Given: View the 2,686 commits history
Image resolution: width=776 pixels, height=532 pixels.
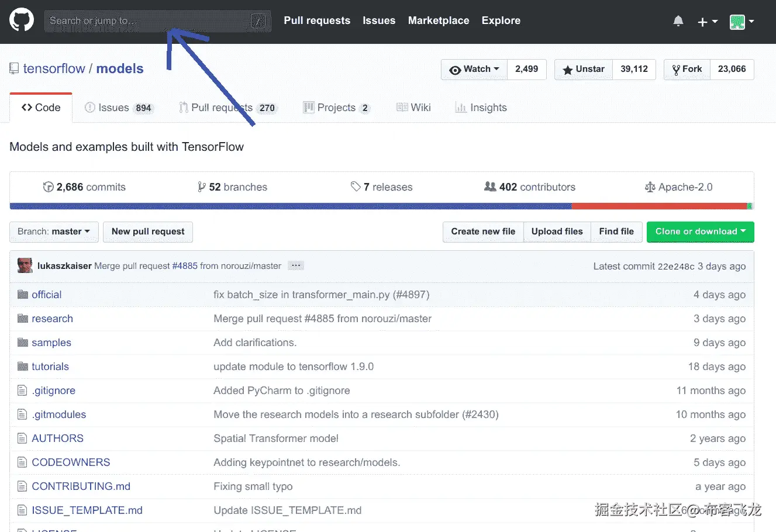Looking at the screenshot, I should click(x=84, y=187).
